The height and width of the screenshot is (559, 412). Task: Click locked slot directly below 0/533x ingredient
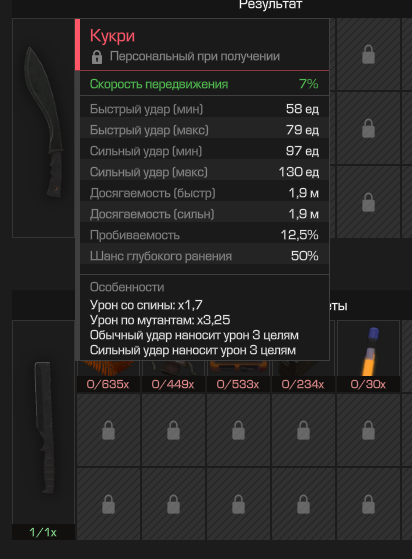[x=238, y=430]
